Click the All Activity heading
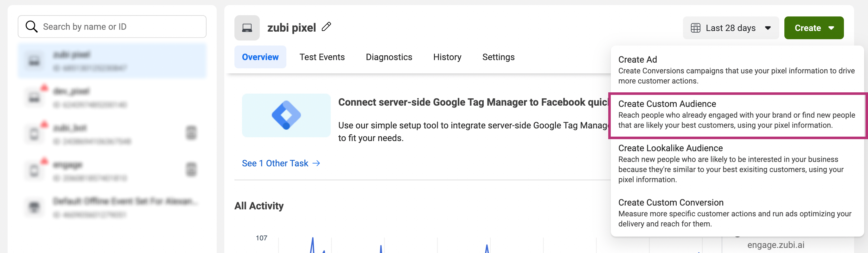Image resolution: width=868 pixels, height=253 pixels. coord(259,206)
